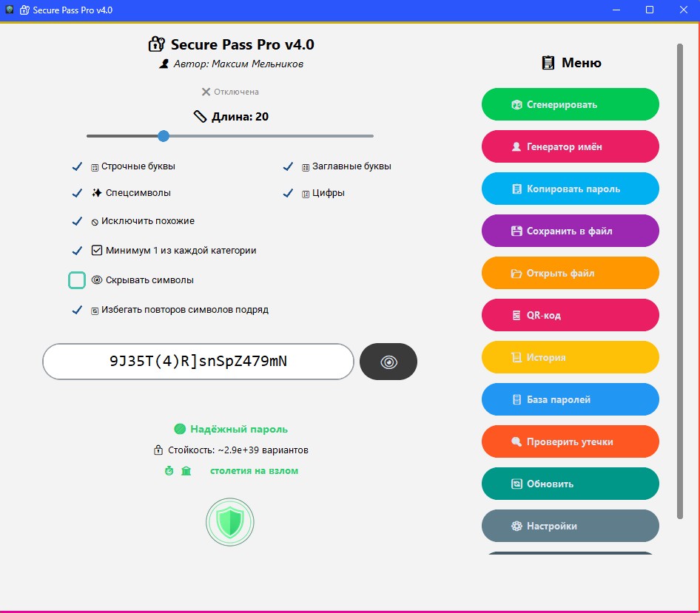The height and width of the screenshot is (613, 700).
Task: Minimize the Secure Pass Pro window
Action: [616, 10]
